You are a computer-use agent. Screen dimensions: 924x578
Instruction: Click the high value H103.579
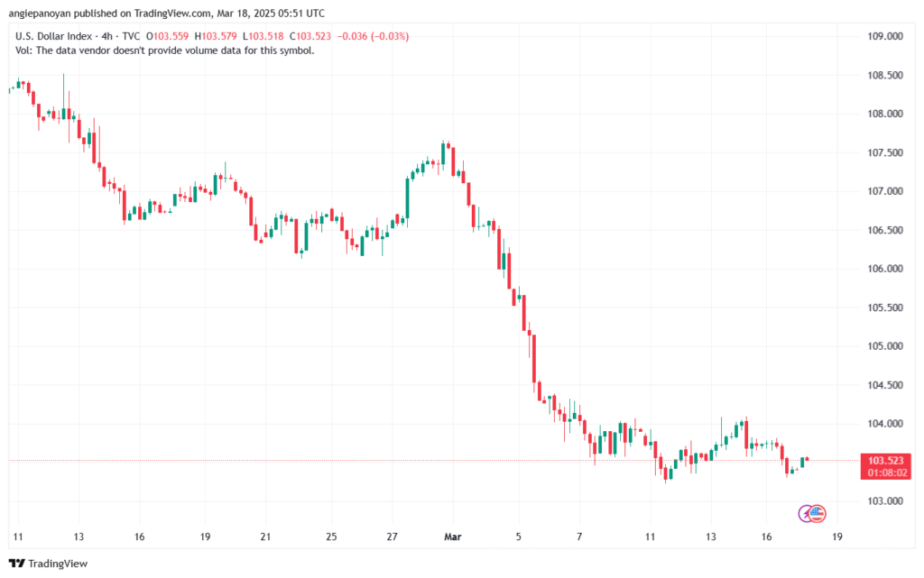tap(216, 36)
